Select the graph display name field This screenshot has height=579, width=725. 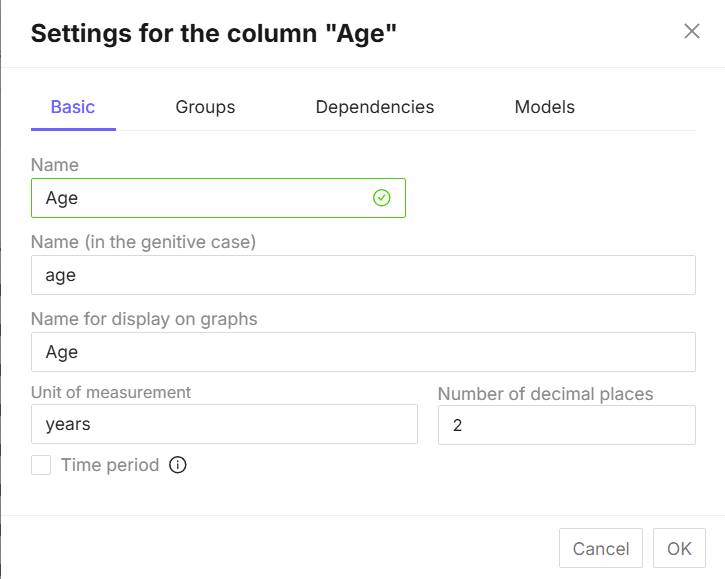tap(363, 352)
